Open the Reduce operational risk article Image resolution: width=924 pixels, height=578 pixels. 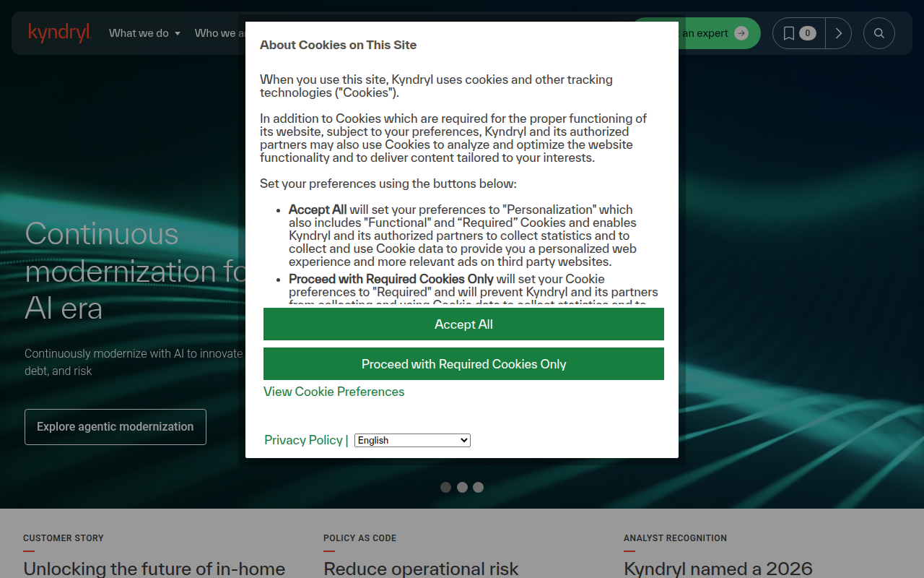(421, 569)
